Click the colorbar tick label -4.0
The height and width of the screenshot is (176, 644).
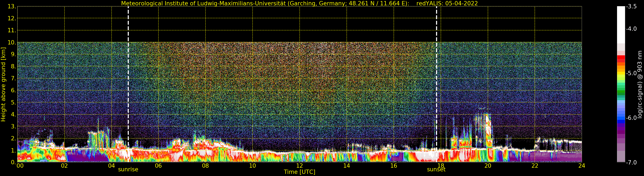point(631,29)
